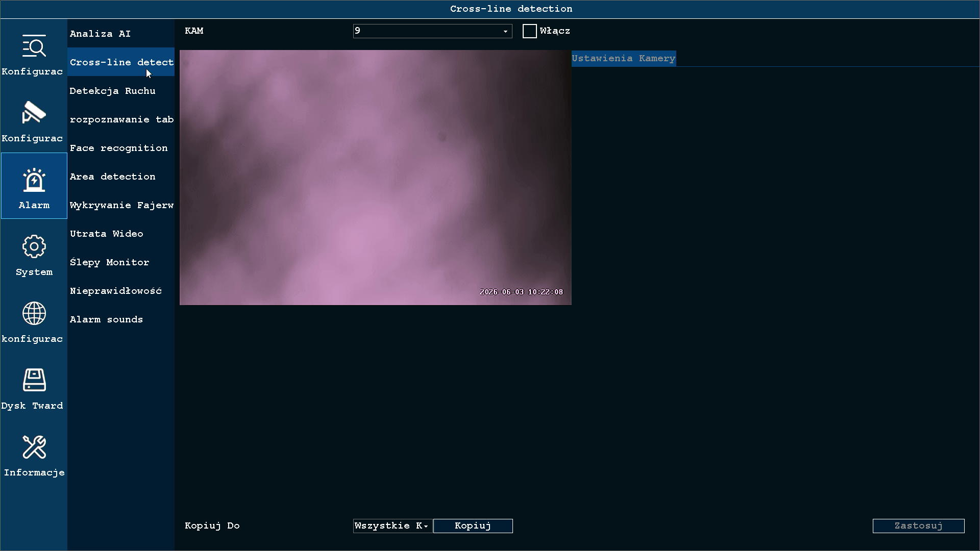Expand the KAM camera number dropdown
This screenshot has height=551, width=980.
pyautogui.click(x=432, y=31)
